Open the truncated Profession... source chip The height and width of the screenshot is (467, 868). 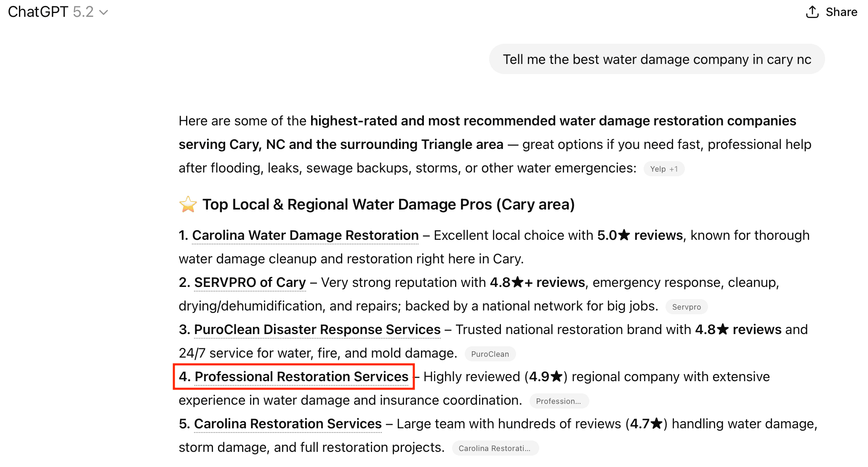click(x=558, y=401)
